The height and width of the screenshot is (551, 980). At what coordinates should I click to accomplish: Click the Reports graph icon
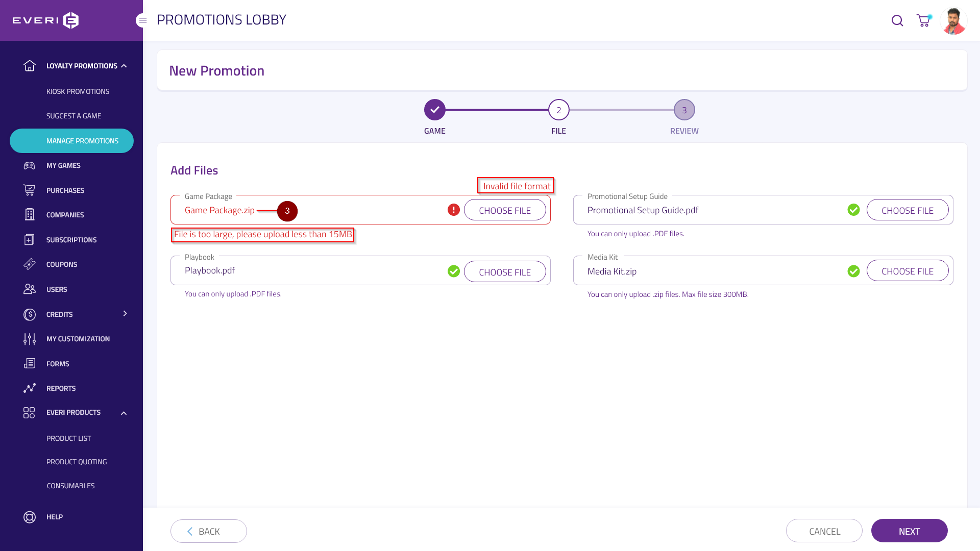tap(30, 388)
